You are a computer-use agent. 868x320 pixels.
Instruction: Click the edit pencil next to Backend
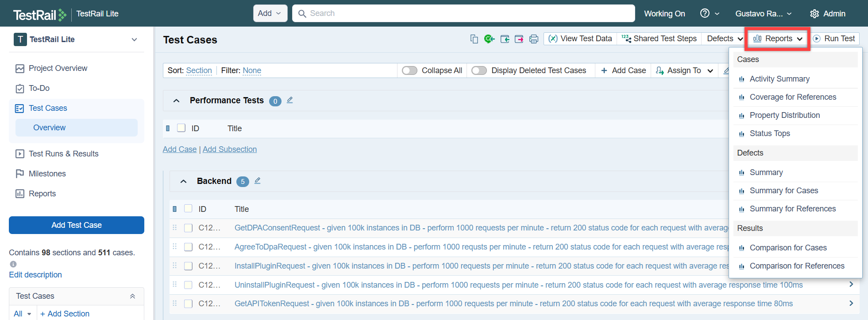point(258,181)
